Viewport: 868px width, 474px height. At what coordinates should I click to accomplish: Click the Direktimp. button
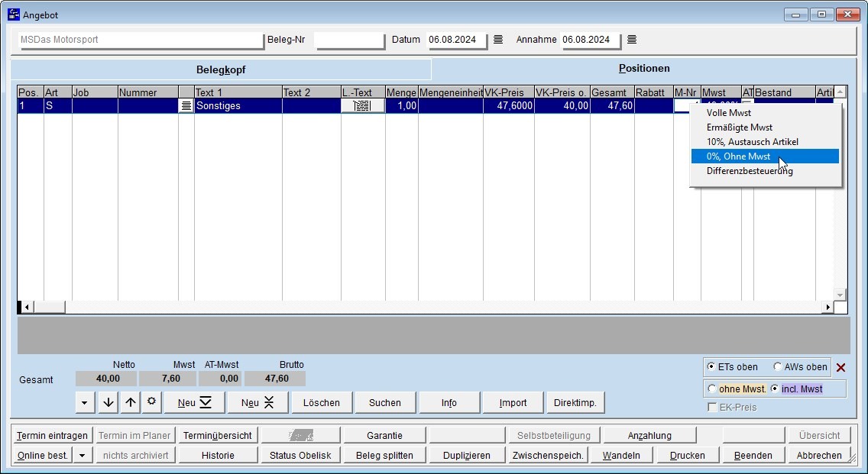pyautogui.click(x=575, y=403)
